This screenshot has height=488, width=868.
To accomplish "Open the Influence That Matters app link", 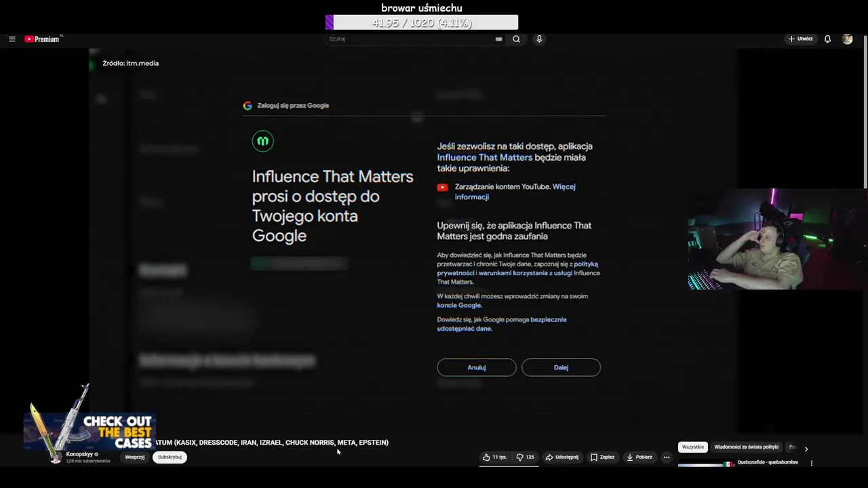I will pyautogui.click(x=485, y=157).
